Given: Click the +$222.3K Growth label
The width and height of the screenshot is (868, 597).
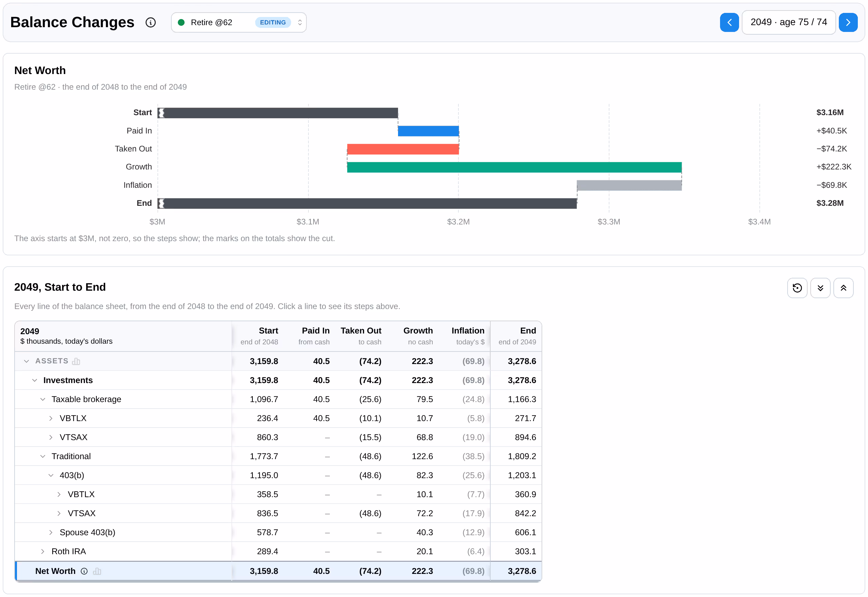Looking at the screenshot, I should click(833, 167).
